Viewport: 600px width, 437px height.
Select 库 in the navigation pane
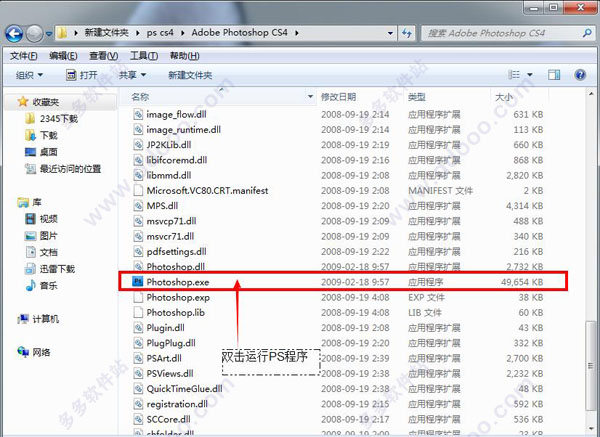coord(37,202)
